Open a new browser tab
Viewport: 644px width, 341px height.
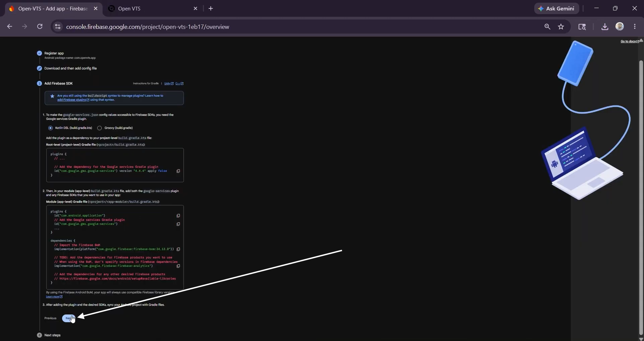click(211, 8)
